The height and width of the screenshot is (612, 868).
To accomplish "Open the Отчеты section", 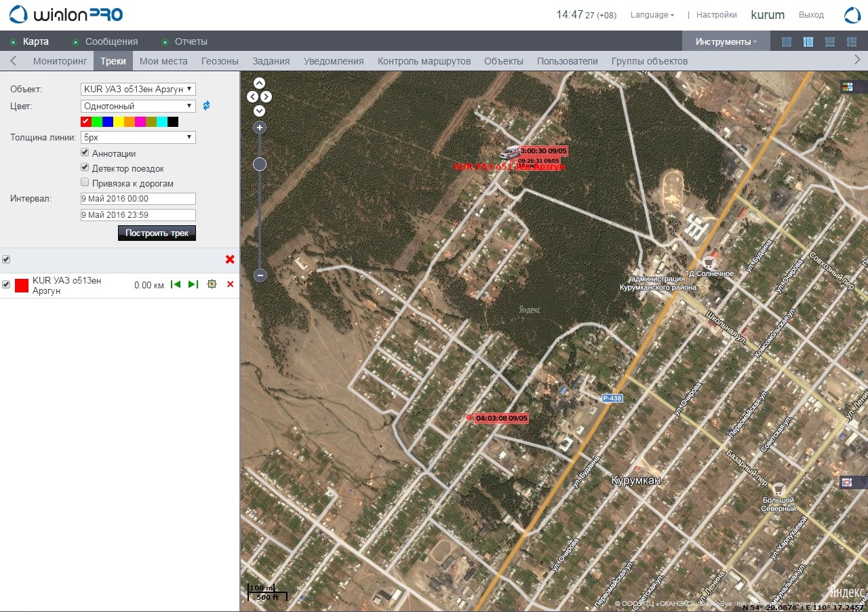I will (191, 42).
